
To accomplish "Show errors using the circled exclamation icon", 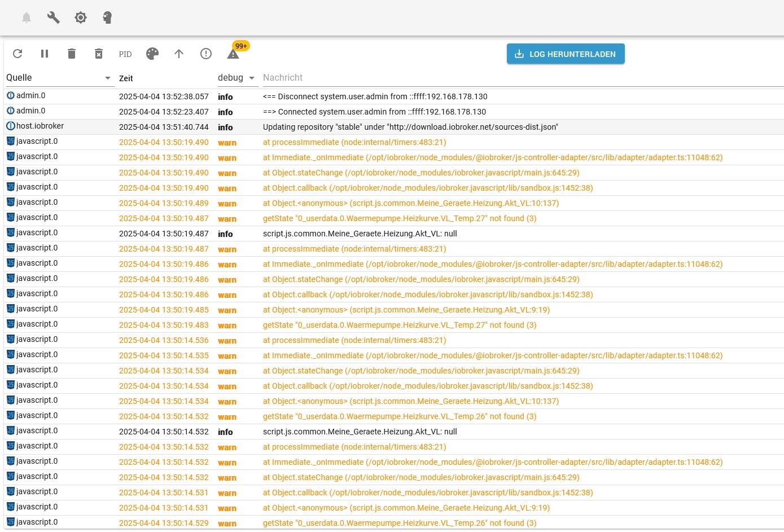I will click(x=206, y=54).
